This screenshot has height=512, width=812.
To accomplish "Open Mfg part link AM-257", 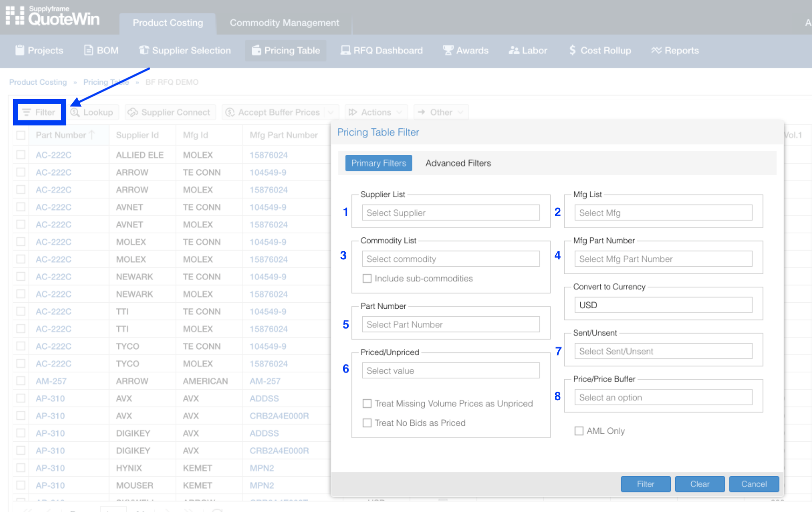I will [x=265, y=381].
